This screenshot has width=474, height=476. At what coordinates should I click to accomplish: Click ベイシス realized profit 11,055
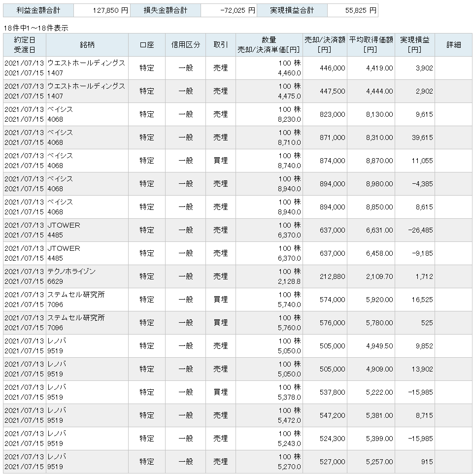click(422, 161)
